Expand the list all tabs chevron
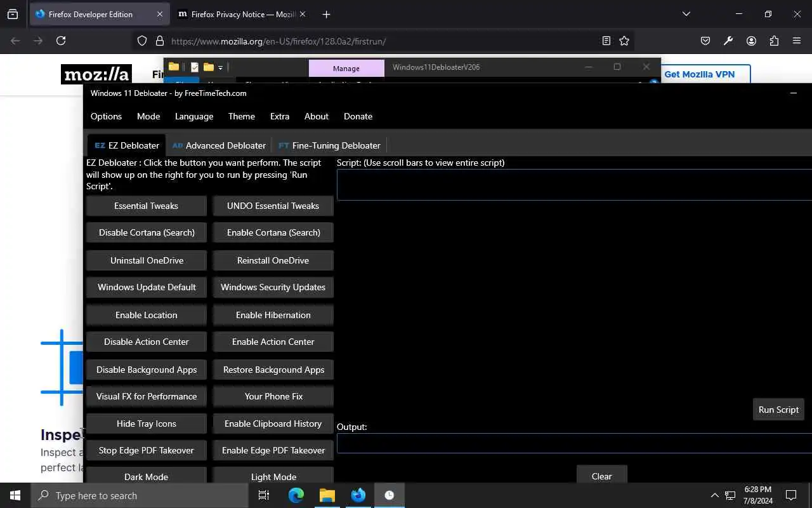This screenshot has height=508, width=812. click(686, 14)
